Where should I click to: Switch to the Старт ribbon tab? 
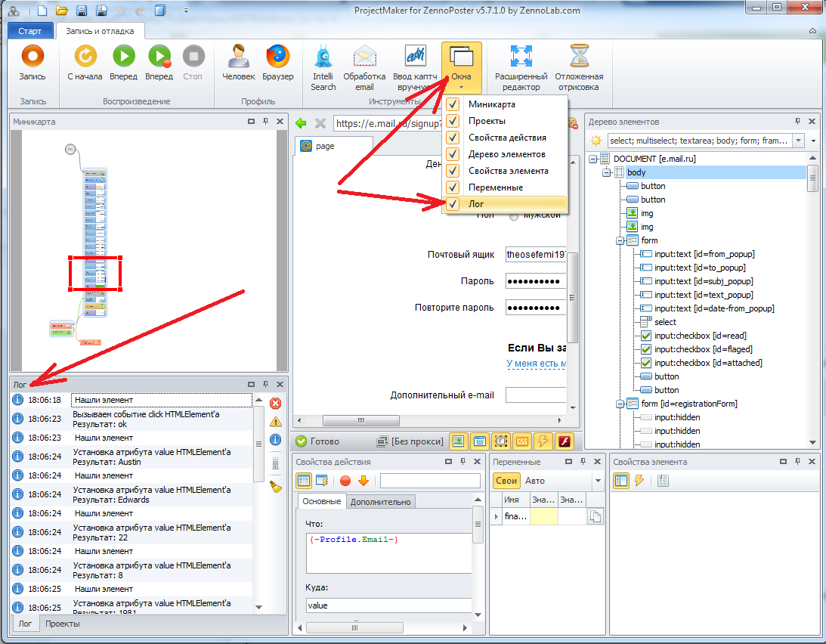point(30,31)
